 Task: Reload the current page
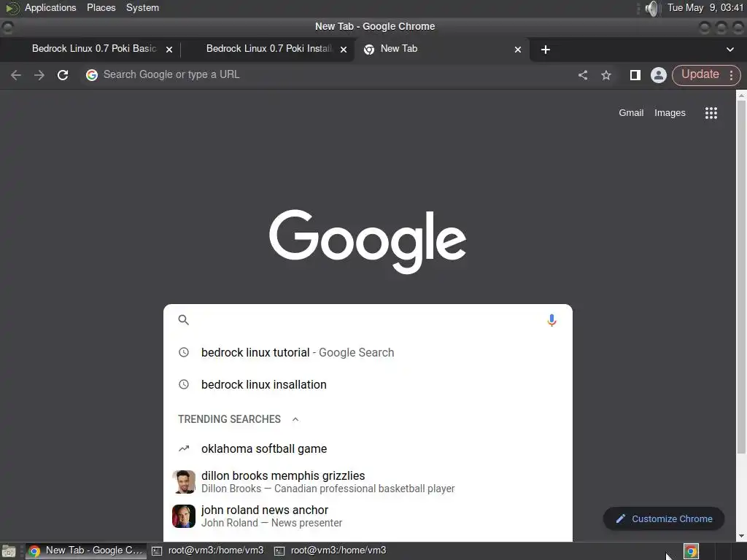pos(63,75)
